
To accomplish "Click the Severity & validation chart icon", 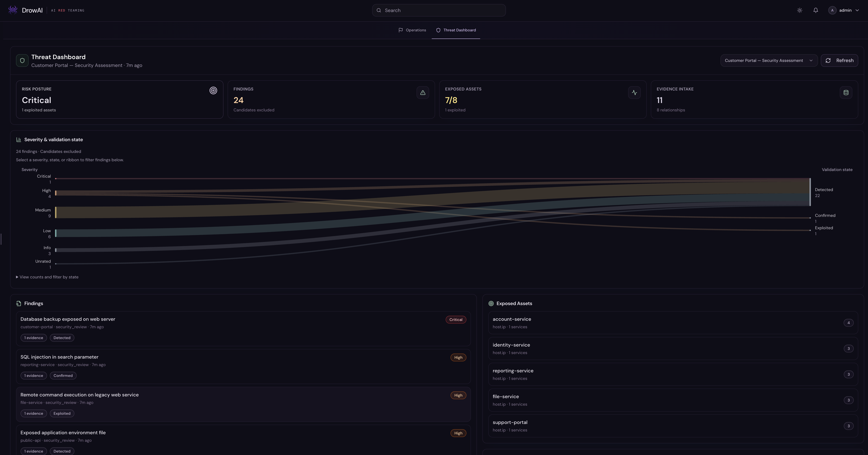I will (18, 140).
